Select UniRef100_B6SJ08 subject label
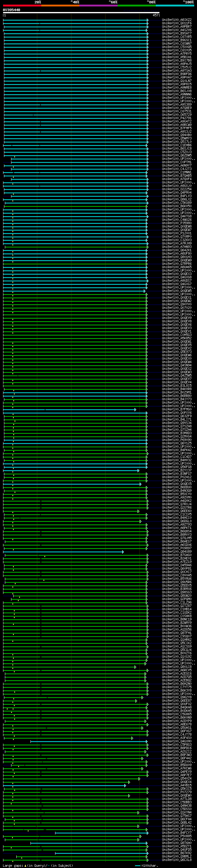Viewport: 197px width, 868px height. tap(177, 91)
